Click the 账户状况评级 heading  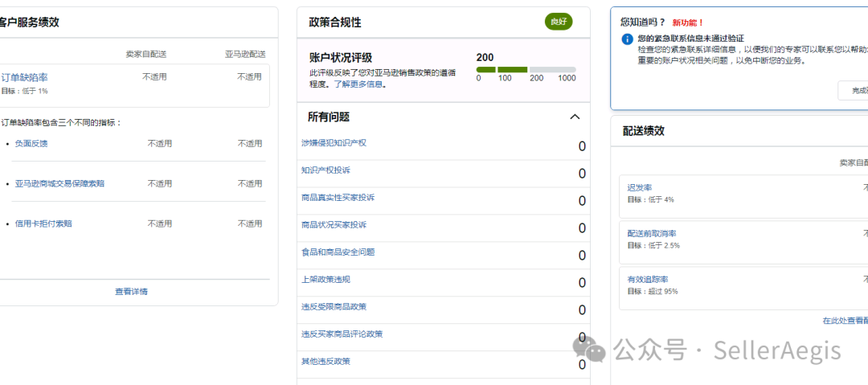tap(341, 58)
